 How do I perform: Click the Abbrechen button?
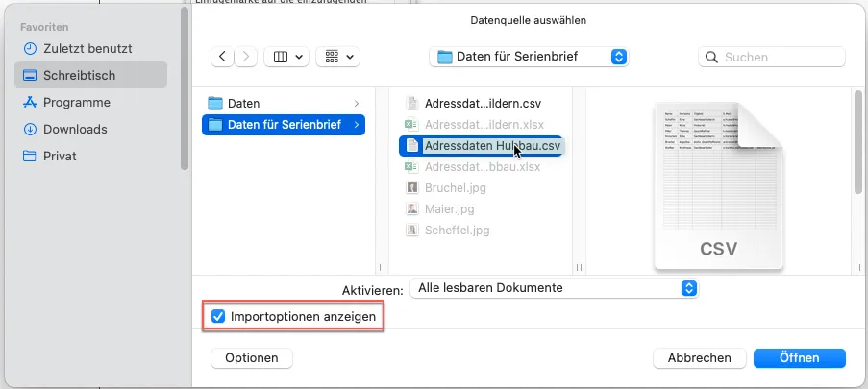coord(699,357)
